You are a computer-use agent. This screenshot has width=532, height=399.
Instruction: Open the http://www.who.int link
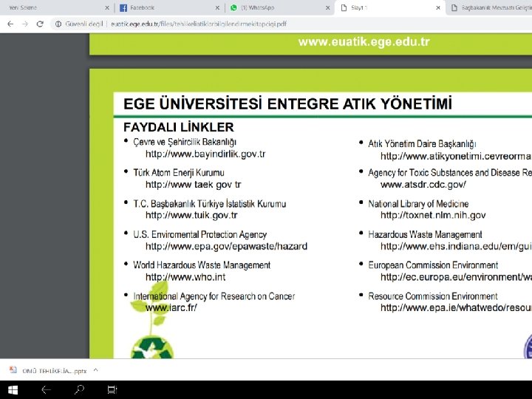[185, 277]
